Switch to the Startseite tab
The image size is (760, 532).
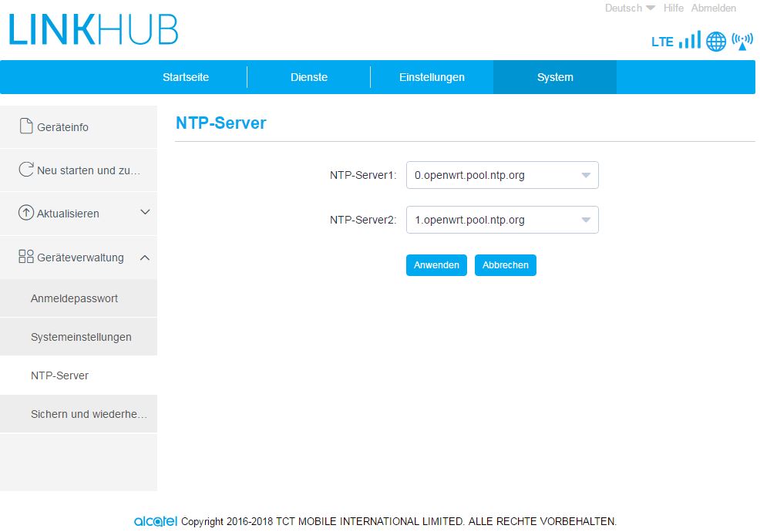point(186,77)
